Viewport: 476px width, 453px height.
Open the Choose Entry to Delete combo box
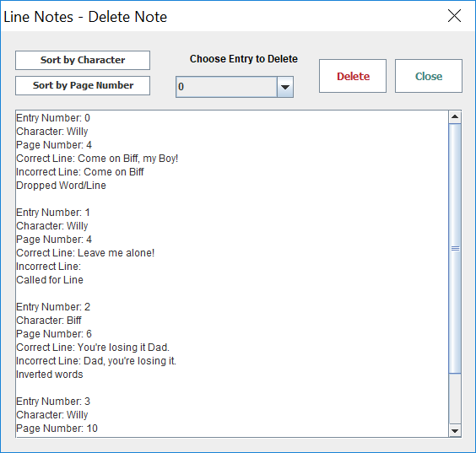(x=235, y=87)
